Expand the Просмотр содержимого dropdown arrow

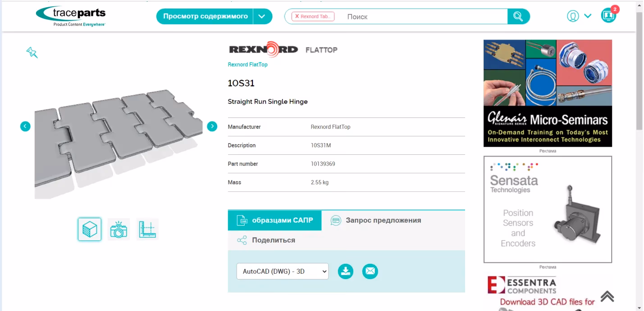click(x=262, y=17)
